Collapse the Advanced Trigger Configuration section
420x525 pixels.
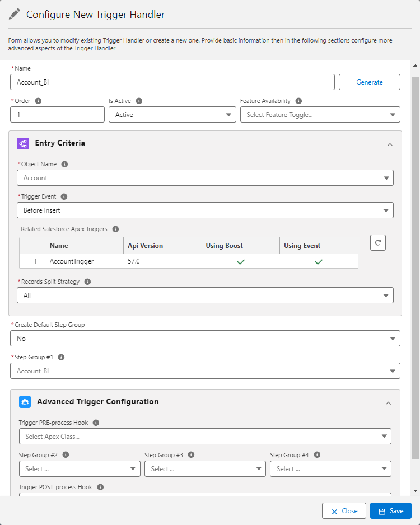tap(388, 403)
